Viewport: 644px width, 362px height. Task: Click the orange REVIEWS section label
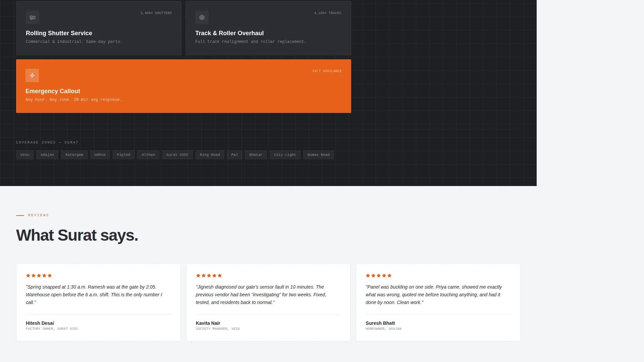pyautogui.click(x=39, y=215)
